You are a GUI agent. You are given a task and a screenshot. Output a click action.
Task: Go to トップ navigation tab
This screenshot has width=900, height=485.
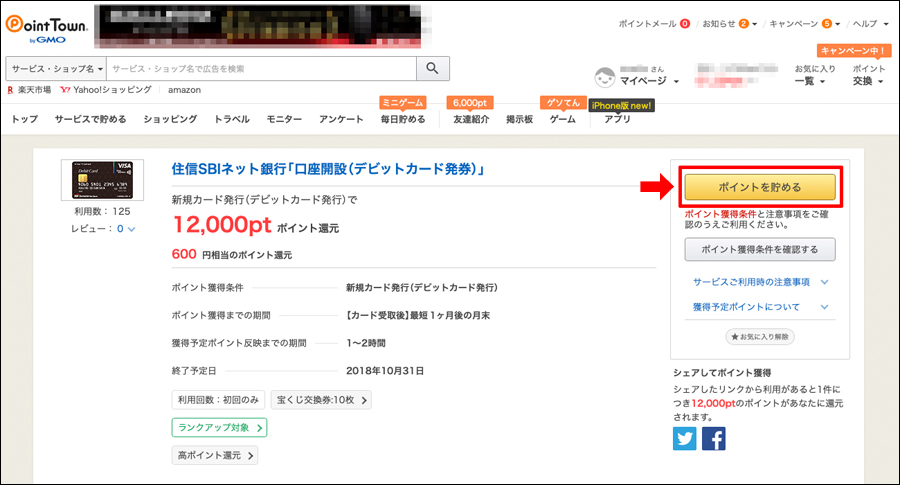[x=25, y=119]
